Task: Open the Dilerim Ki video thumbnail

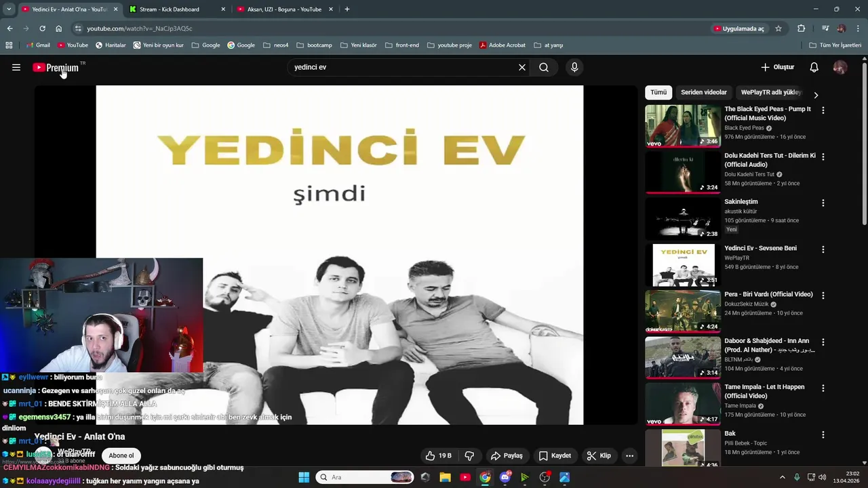Action: click(683, 172)
